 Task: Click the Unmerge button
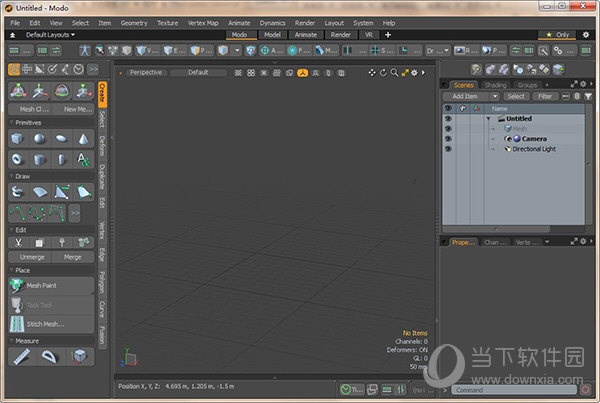point(32,257)
